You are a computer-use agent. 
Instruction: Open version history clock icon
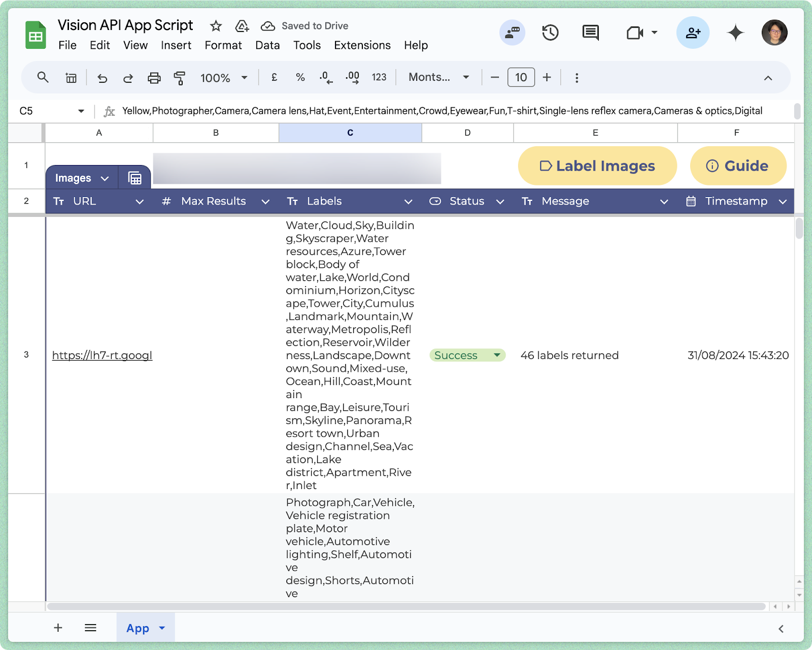550,33
